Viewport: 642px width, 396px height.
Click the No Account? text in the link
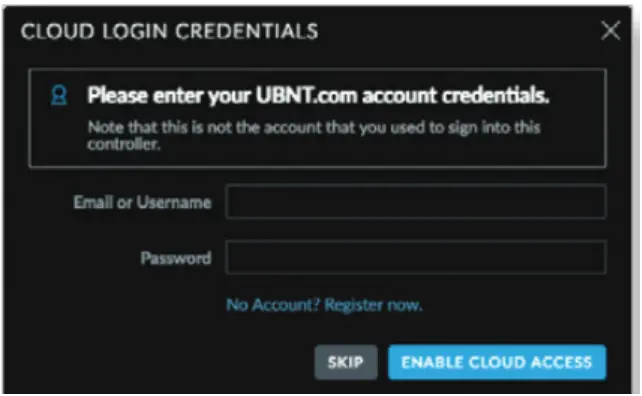pos(273,305)
